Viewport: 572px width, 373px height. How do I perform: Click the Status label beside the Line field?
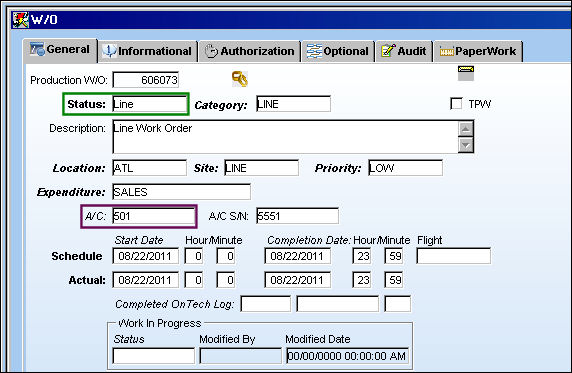86,104
